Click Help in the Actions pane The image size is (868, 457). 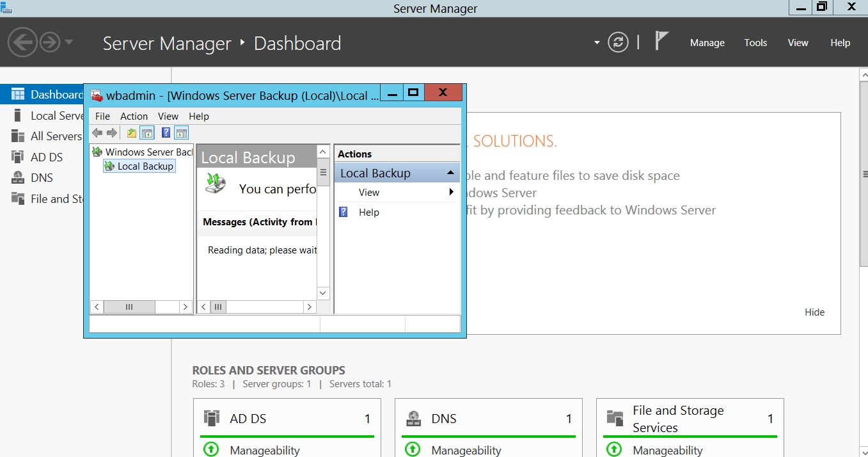pyautogui.click(x=369, y=212)
